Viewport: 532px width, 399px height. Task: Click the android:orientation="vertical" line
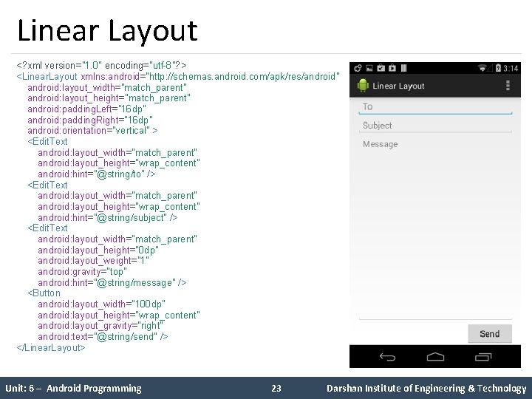(92, 131)
